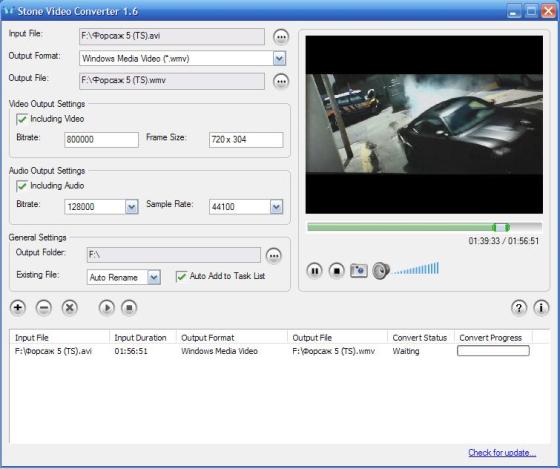Toggle the Including Audio checkbox
The image size is (560, 469).
[x=22, y=186]
